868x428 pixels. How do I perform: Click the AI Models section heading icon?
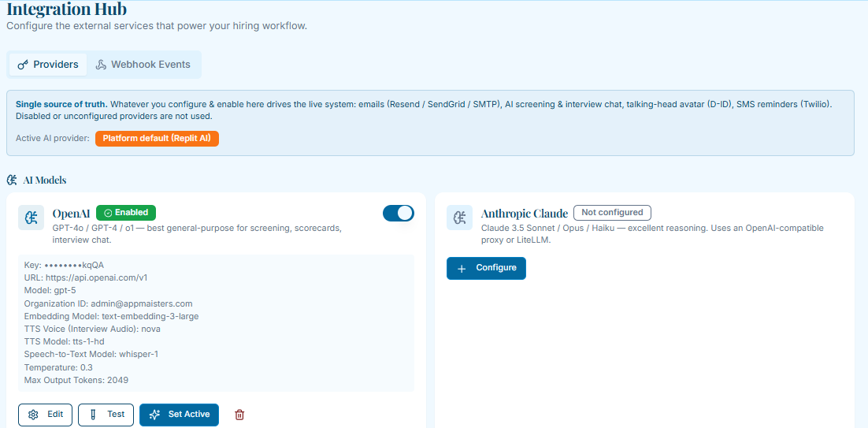12,180
